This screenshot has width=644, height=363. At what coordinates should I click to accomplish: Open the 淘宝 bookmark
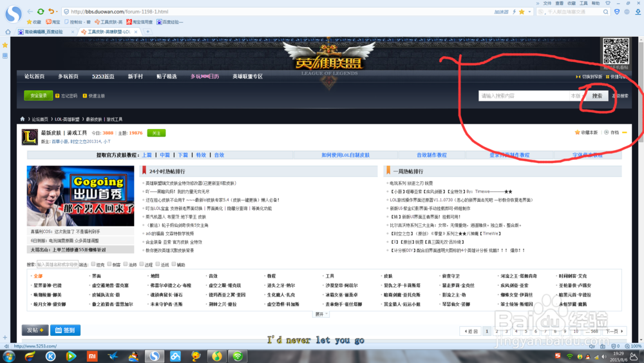click(x=53, y=22)
